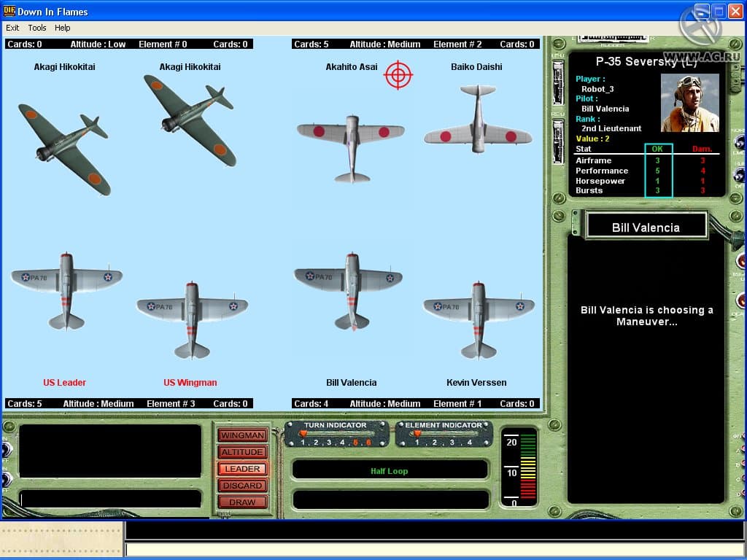Click the 0 to 20 score gauge

[x=519, y=467]
